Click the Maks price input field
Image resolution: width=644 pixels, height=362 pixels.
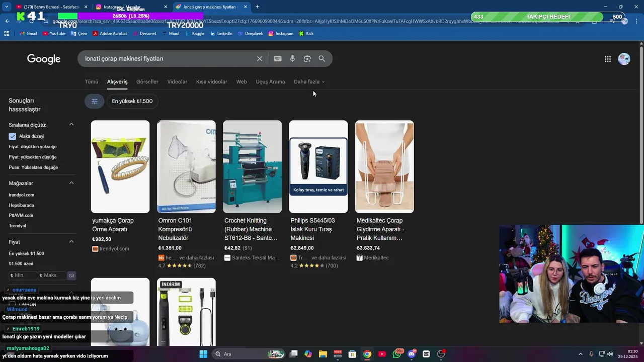52,276
